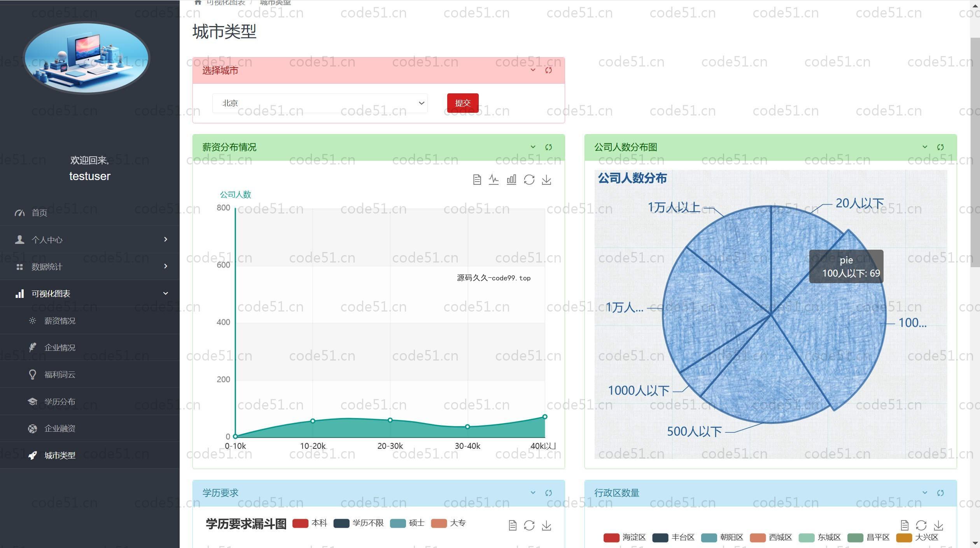
Task: Restore the salary distribution chart
Action: pos(529,180)
